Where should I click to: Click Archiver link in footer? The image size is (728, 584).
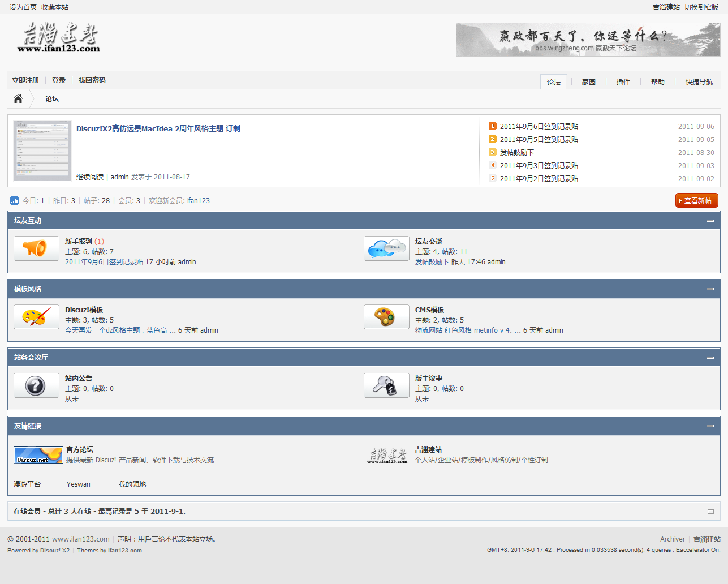(x=673, y=539)
